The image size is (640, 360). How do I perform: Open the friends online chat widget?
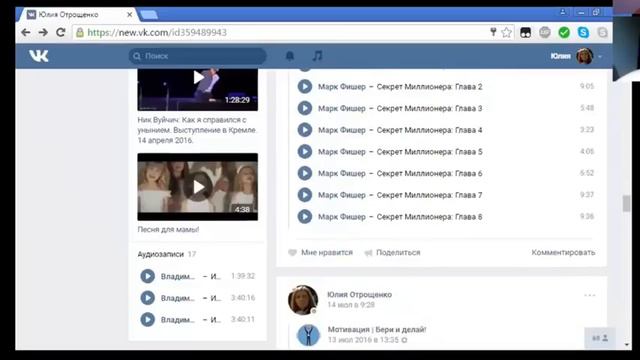pos(600,338)
